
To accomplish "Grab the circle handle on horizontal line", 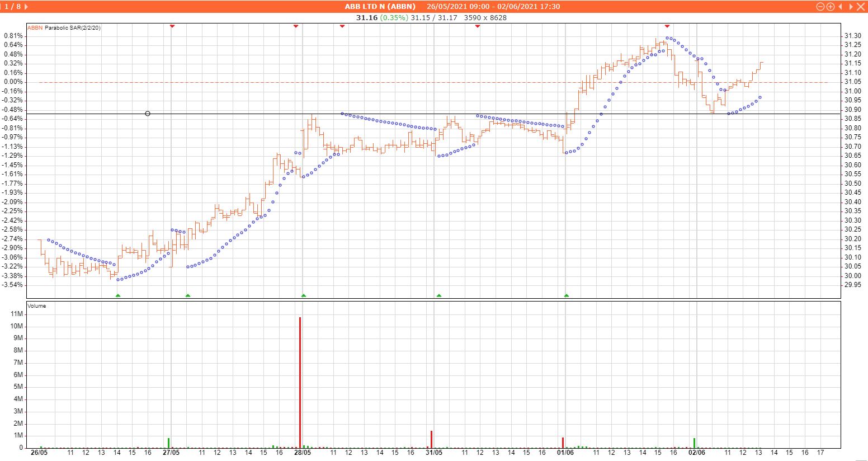I will click(148, 114).
